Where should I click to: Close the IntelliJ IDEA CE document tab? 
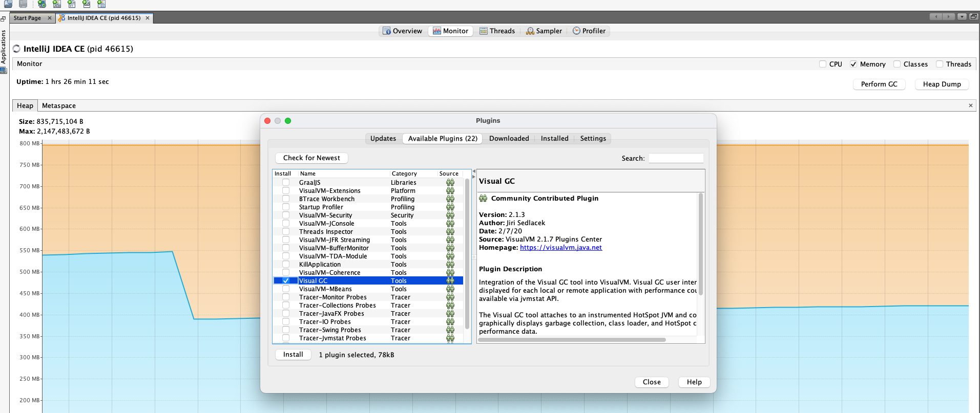point(148,18)
